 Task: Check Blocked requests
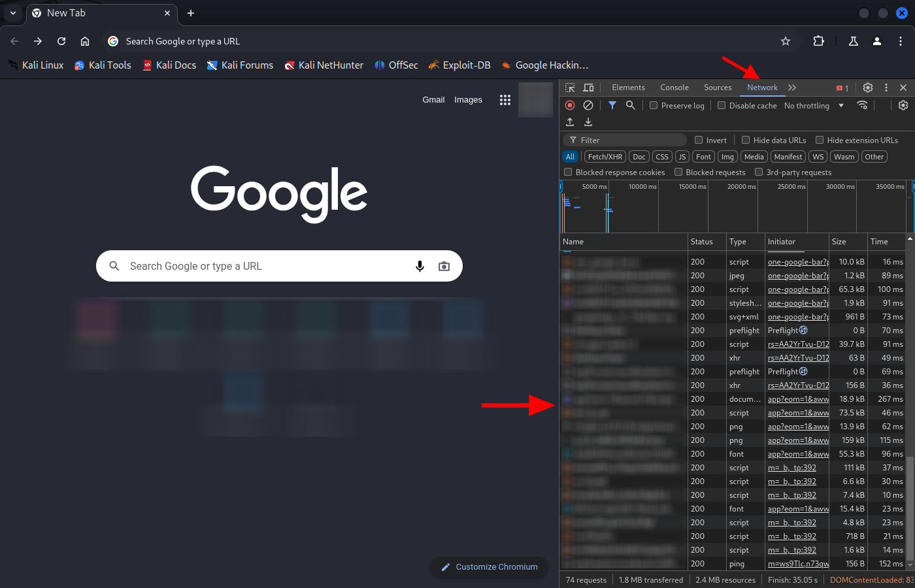click(678, 172)
